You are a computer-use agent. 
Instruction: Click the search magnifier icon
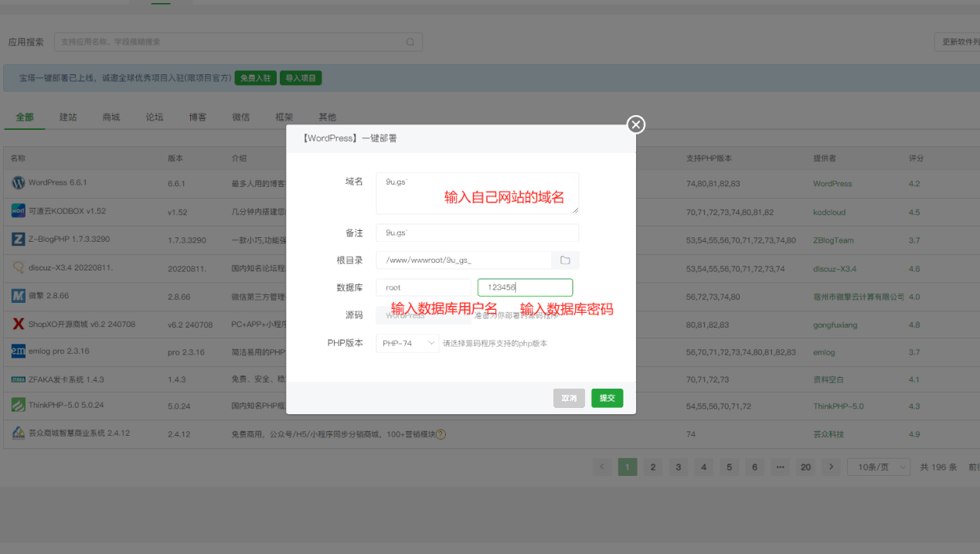pos(410,42)
